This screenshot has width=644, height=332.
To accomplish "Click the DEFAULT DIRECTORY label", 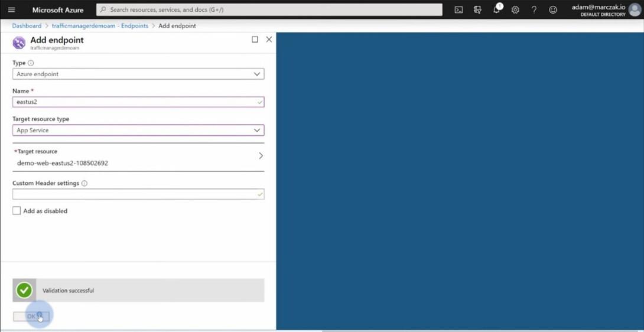I will 603,14.
